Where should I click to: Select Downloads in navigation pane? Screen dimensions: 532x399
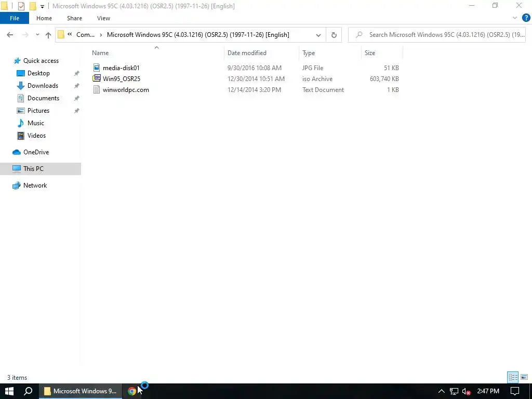tap(43, 86)
